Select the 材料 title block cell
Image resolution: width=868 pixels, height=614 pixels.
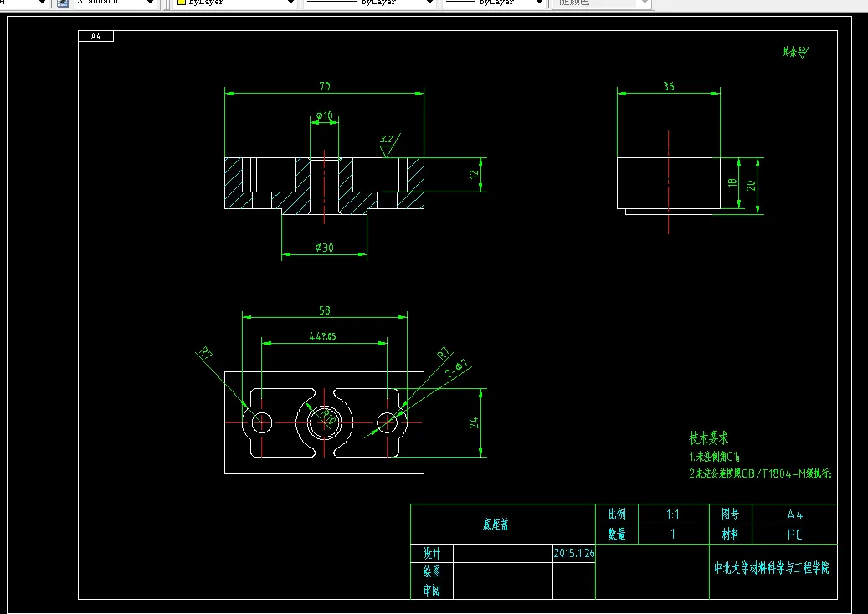[x=730, y=535]
